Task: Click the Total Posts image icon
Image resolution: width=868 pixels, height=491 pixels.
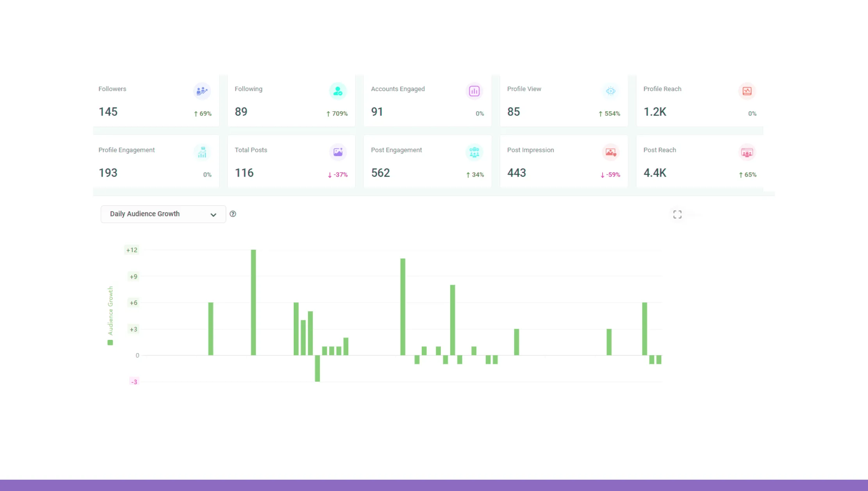Action: tap(338, 152)
